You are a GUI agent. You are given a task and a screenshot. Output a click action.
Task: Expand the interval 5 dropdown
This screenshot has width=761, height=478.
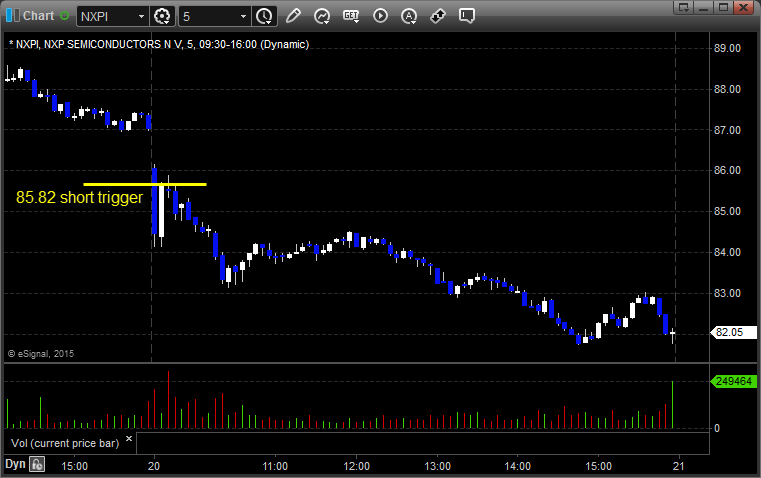point(243,16)
